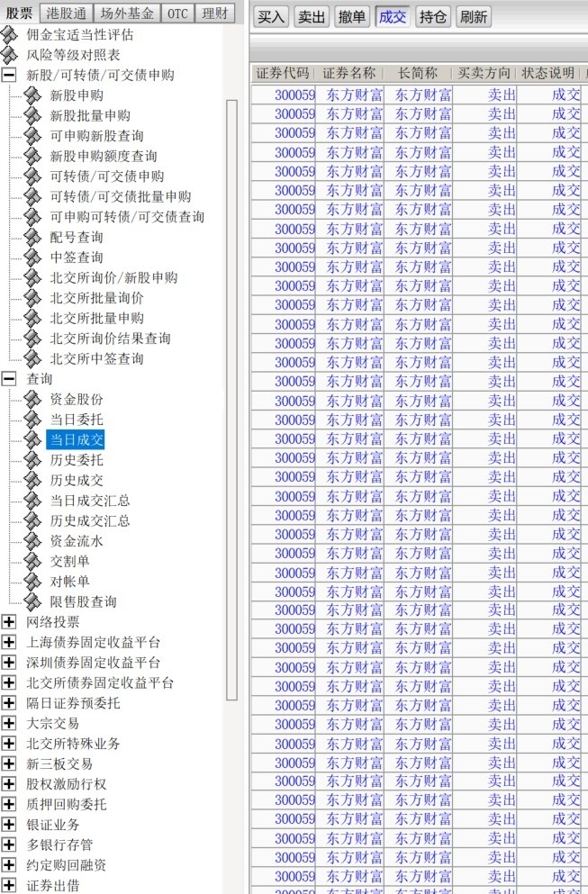Click the 刷新 button
This screenshot has width=588, height=894.
tap(474, 16)
